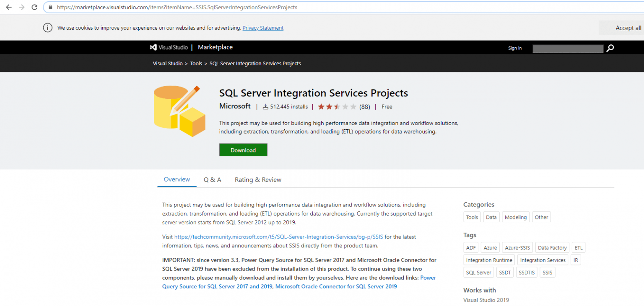Click the SSIS product logo image
The height and width of the screenshot is (306, 644).
pos(179,111)
